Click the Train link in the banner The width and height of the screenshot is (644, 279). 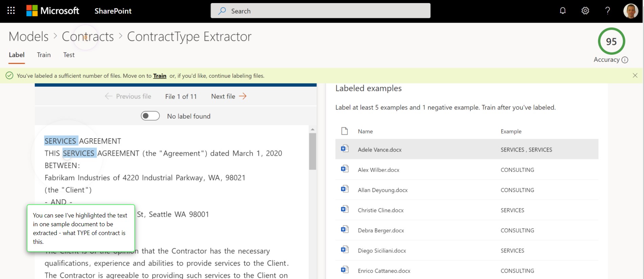159,76
